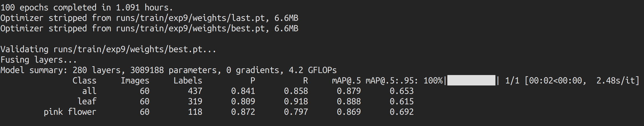
Task: Click the mAP@.5 column header
Action: pyautogui.click(x=346, y=81)
